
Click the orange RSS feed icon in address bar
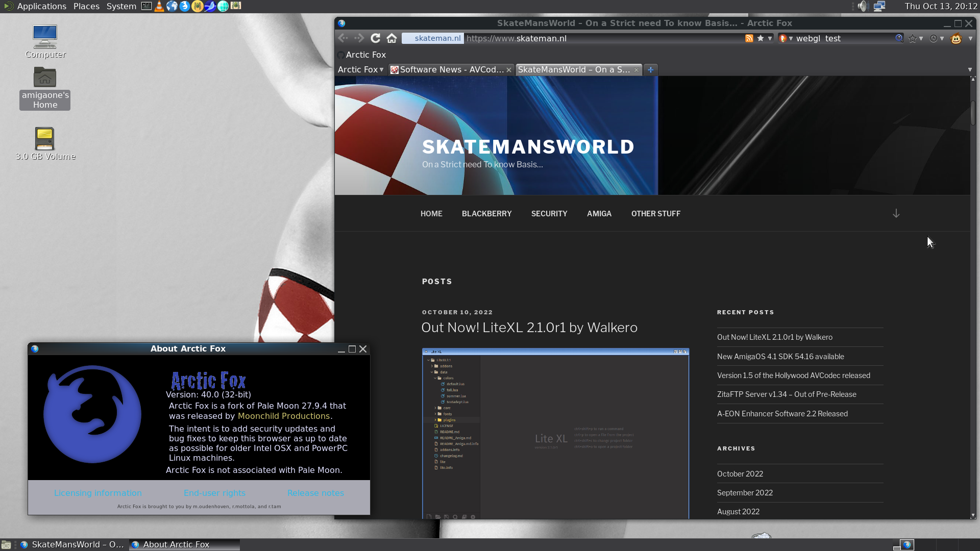coord(749,38)
